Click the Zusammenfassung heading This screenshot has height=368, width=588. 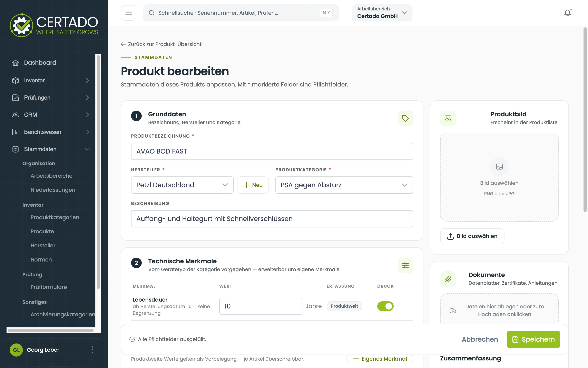470,358
